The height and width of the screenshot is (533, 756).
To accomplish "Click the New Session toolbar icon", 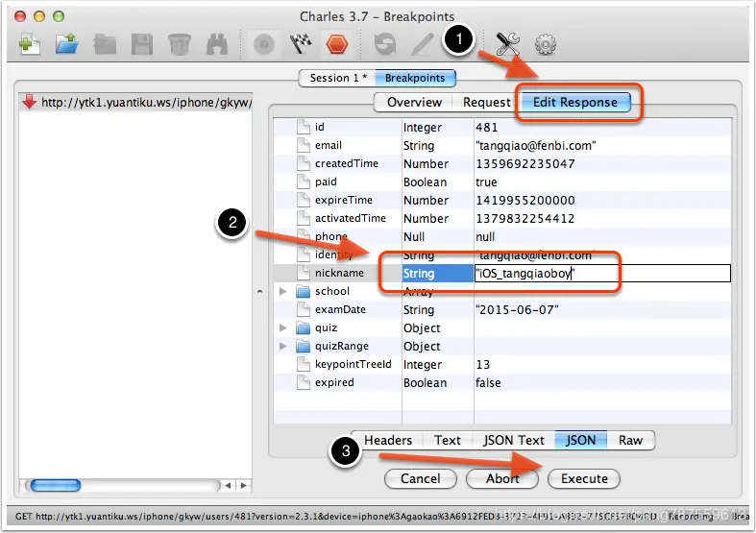I will tap(30, 44).
